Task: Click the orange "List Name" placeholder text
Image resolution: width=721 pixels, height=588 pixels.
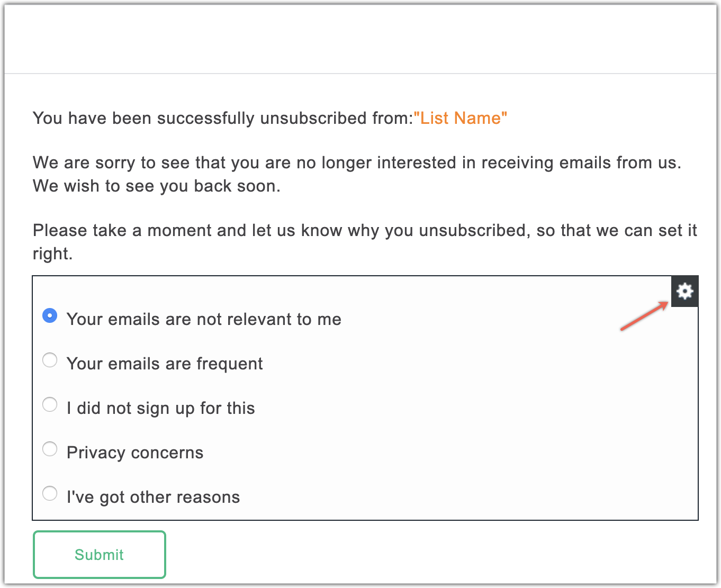Action: 461,118
